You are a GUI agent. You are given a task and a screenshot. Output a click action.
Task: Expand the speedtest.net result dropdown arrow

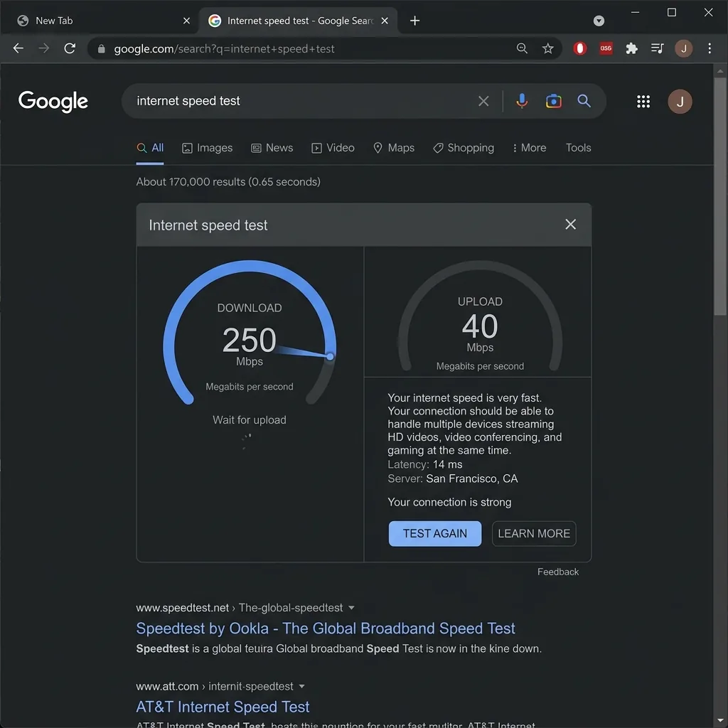[351, 608]
